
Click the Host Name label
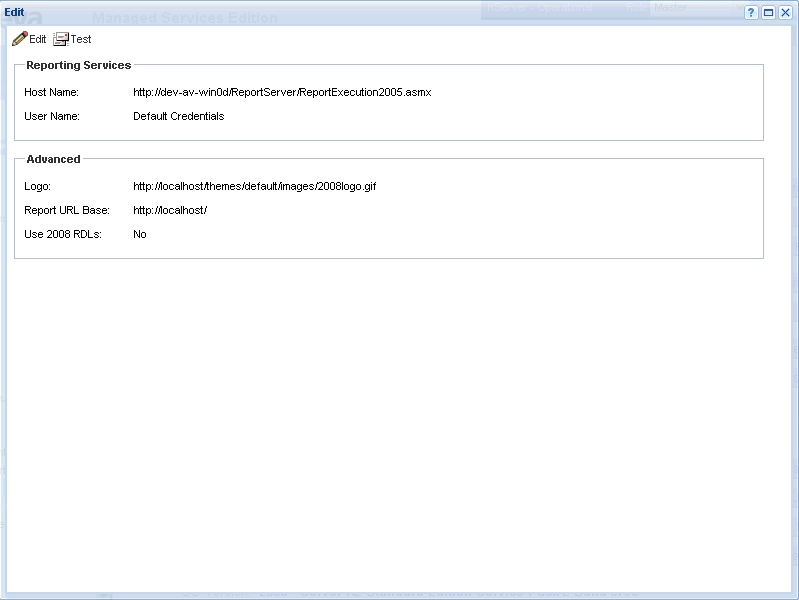[51, 92]
